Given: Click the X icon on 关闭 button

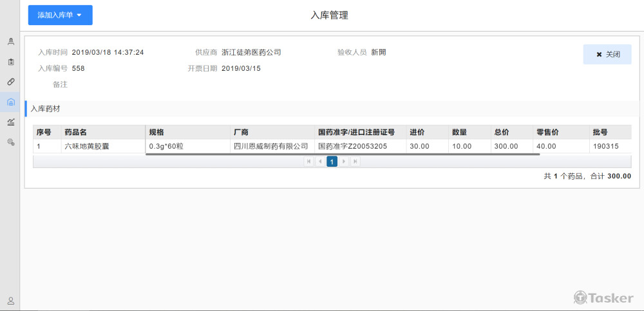Looking at the screenshot, I should click(x=599, y=55).
